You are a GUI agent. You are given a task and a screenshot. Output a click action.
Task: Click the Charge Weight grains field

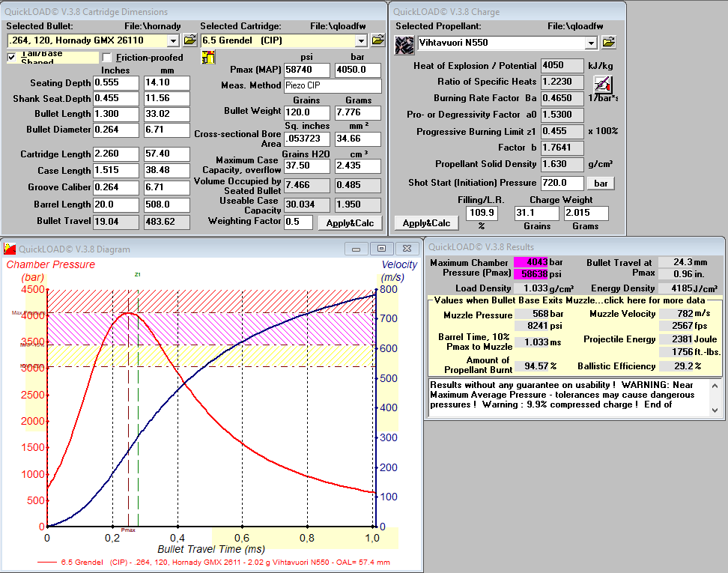tap(537, 213)
